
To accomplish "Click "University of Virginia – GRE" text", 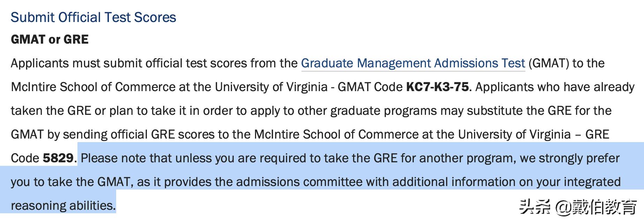I will click(x=533, y=134).
